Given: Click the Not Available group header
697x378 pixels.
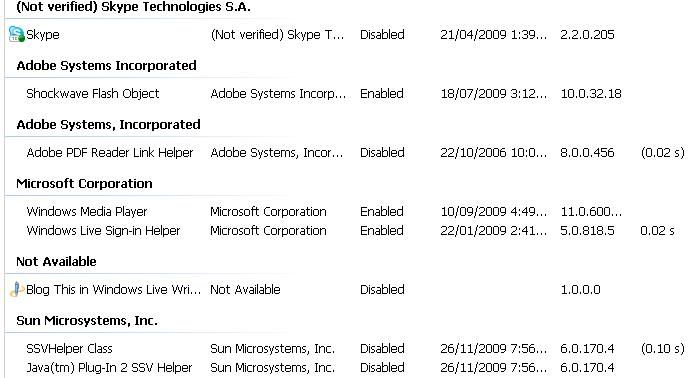Looking at the screenshot, I should click(x=56, y=261).
